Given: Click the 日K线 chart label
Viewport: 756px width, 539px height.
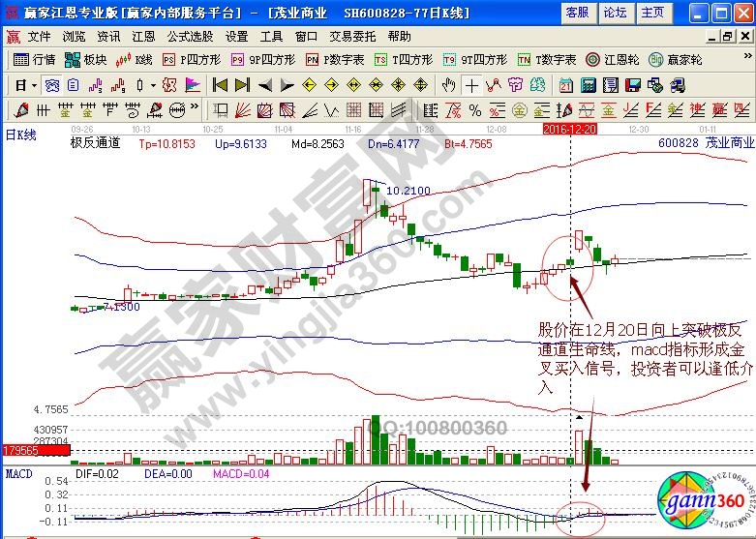Looking at the screenshot, I should click(20, 135).
